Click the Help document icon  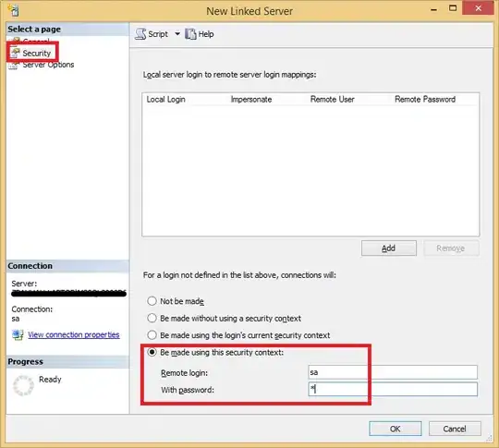pos(190,34)
